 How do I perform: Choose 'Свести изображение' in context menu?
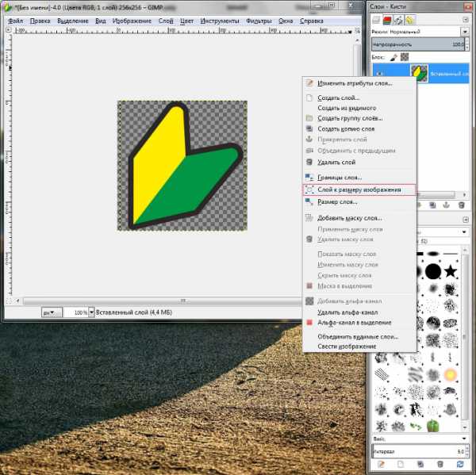359,347
